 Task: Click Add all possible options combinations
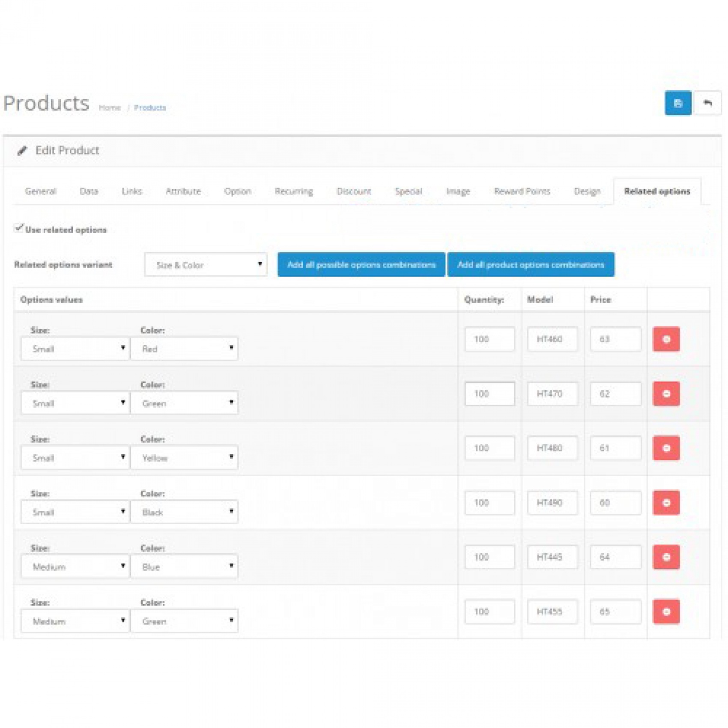pos(361,265)
